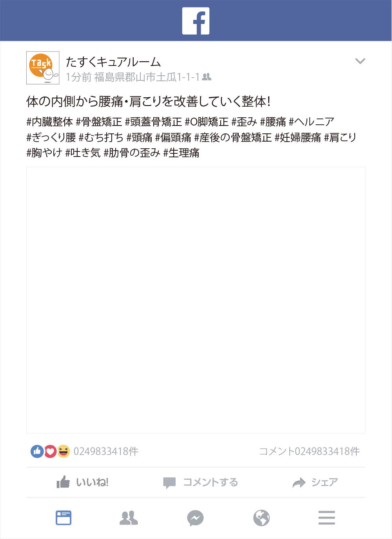Tap the いいね! like button

tap(82, 482)
